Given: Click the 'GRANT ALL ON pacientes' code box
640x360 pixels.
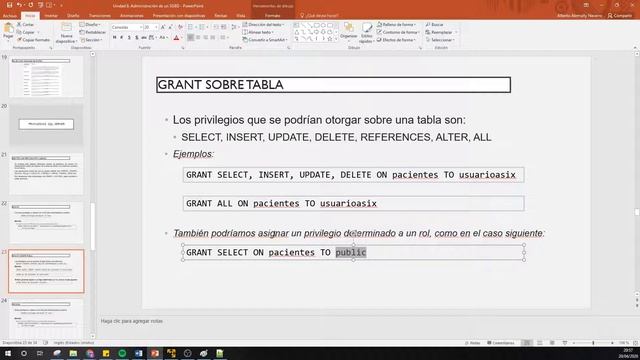Looking at the screenshot, I should [x=353, y=203].
